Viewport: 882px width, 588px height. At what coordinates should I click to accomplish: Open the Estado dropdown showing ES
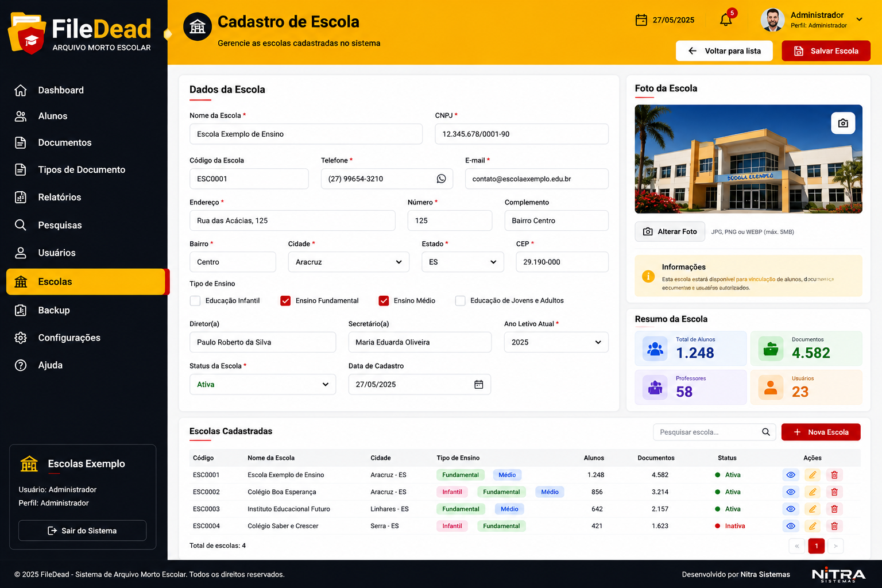point(463,262)
